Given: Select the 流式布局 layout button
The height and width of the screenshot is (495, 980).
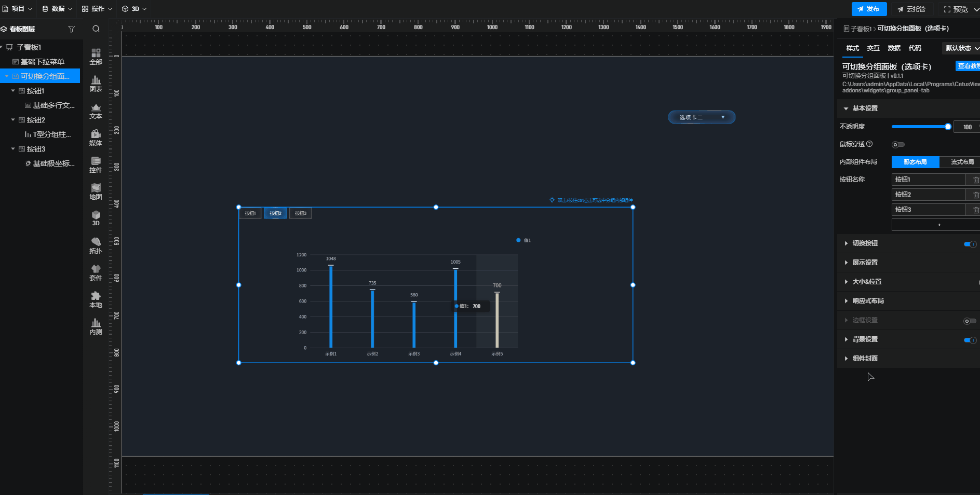Looking at the screenshot, I should pos(962,162).
